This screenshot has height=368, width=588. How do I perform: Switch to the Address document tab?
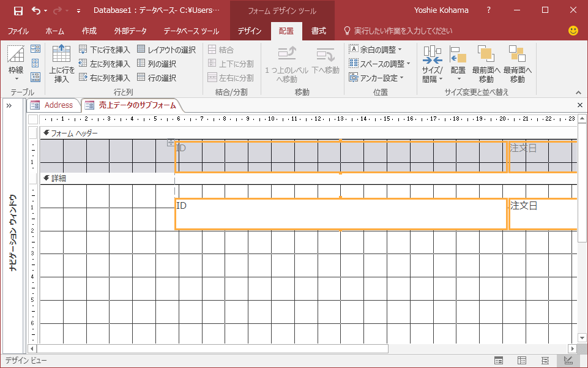pos(53,105)
